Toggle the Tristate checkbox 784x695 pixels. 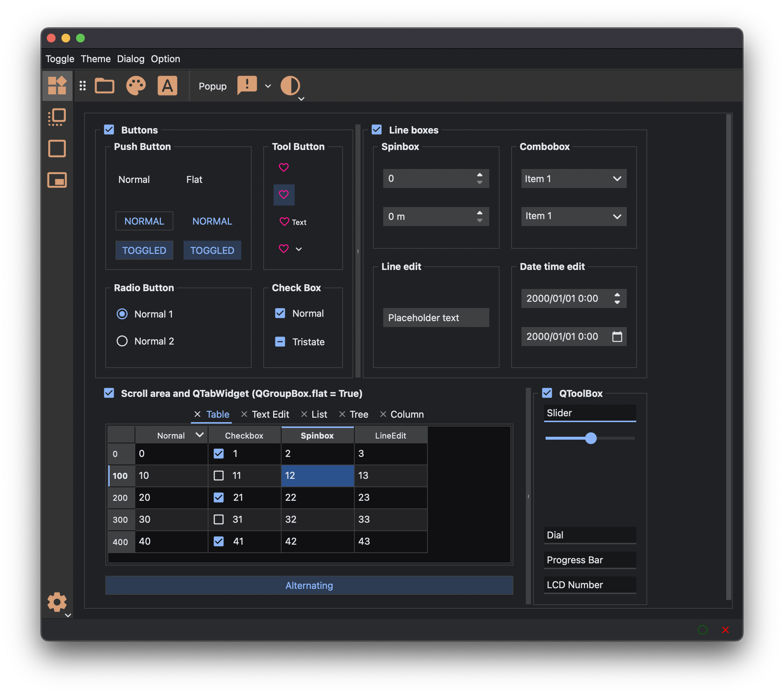[x=280, y=342]
